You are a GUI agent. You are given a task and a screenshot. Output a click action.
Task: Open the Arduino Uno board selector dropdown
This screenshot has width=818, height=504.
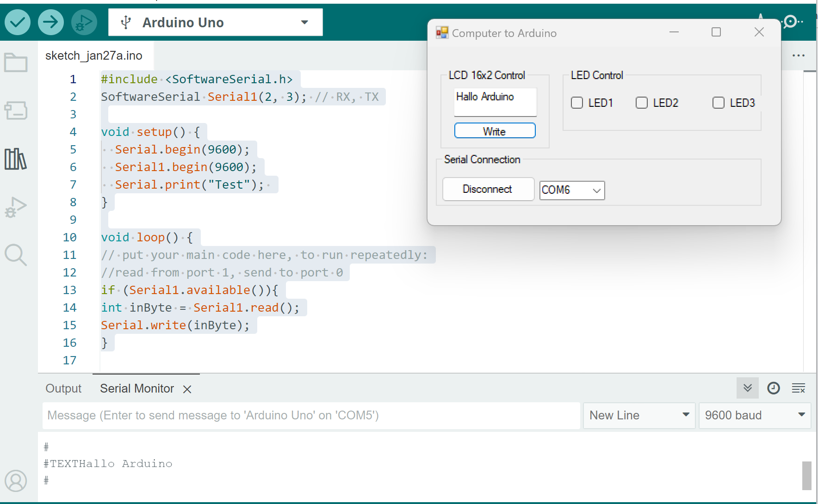(x=216, y=22)
